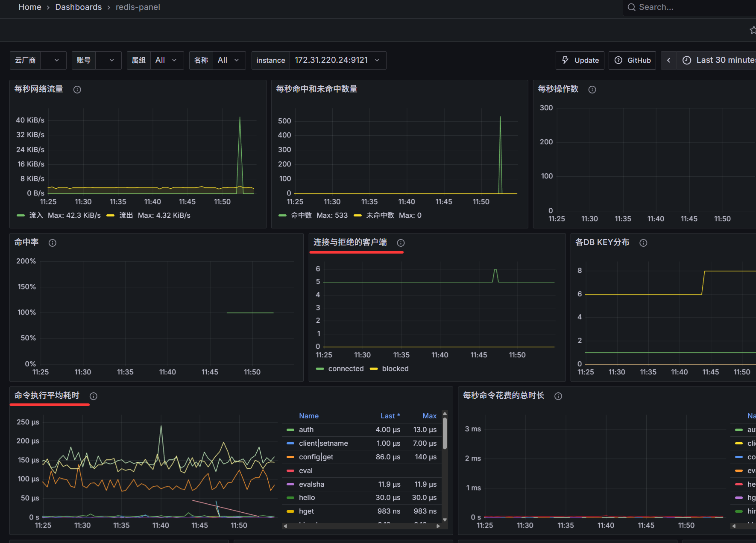This screenshot has height=543, width=756.
Task: Sort legend table by Last * column
Action: pos(390,416)
